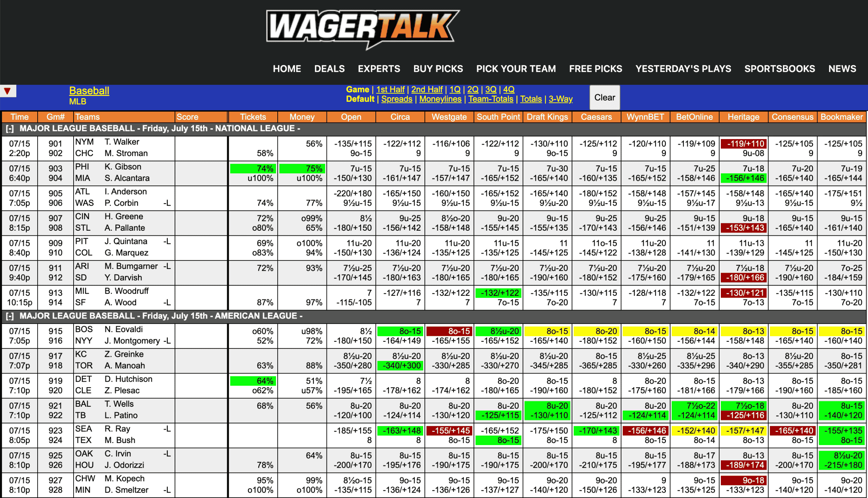Select the 1Q period link

455,89
